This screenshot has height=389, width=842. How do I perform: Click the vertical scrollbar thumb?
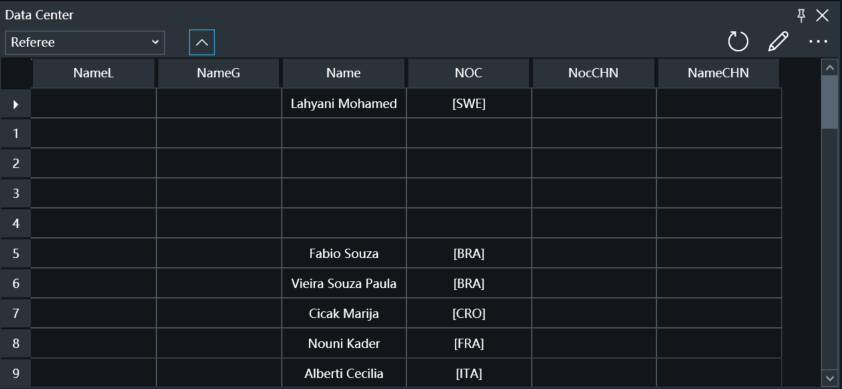click(830, 102)
